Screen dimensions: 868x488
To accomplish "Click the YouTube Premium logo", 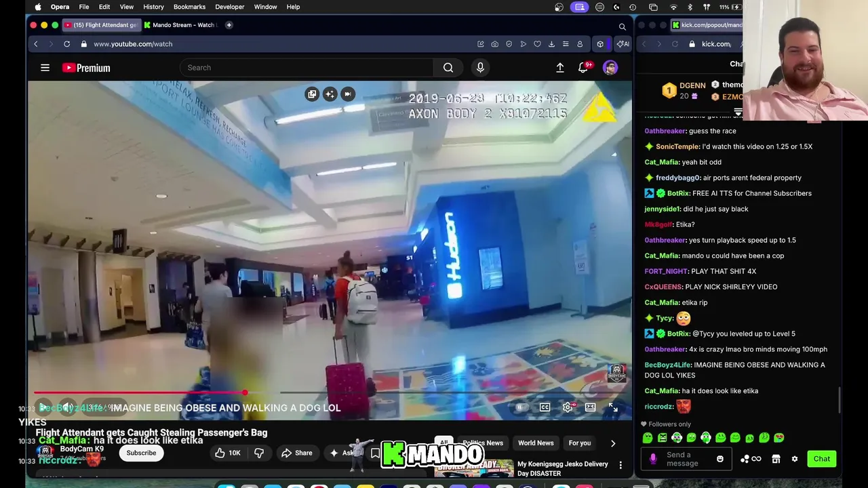I will [x=86, y=68].
